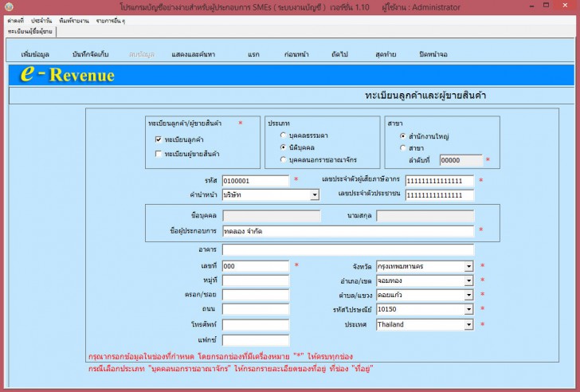Minimize the application window
Image resolution: width=580 pixels, height=392 pixels.
531,6
